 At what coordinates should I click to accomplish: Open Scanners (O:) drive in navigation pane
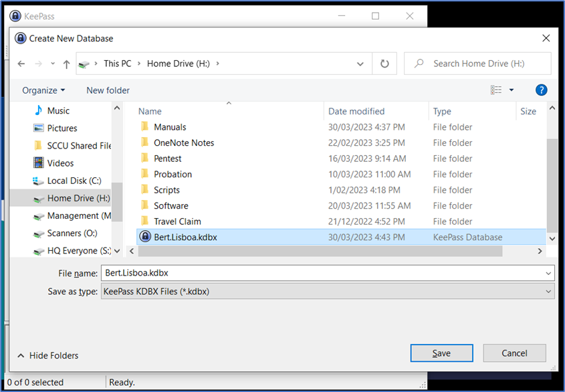[66, 233]
